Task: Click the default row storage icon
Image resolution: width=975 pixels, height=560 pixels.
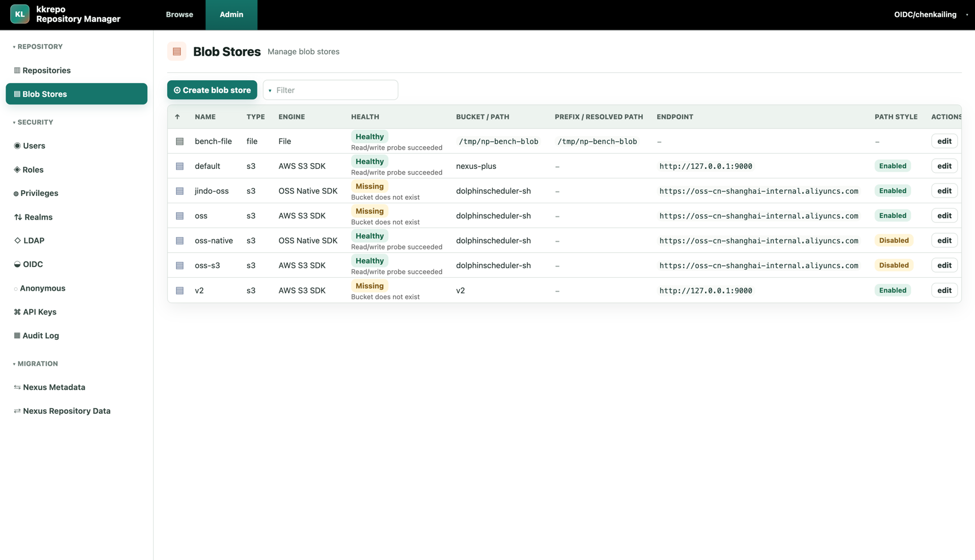Action: [180, 166]
